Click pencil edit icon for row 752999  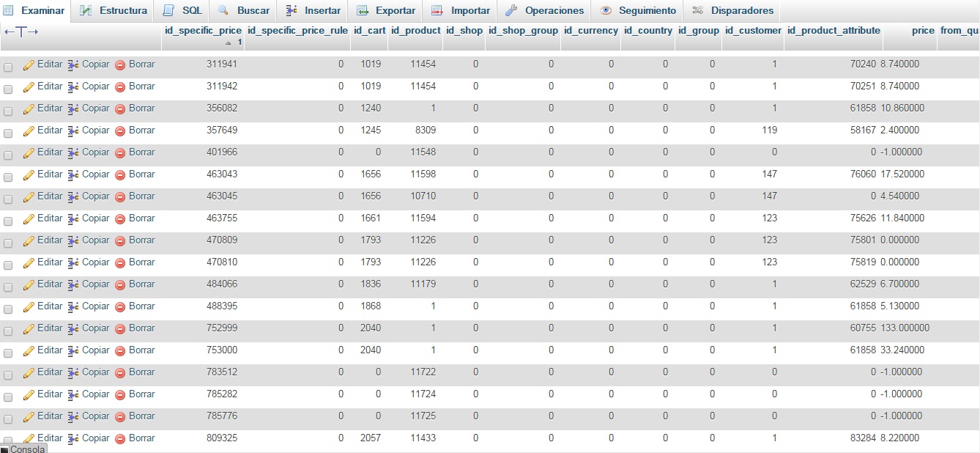pyautogui.click(x=29, y=328)
